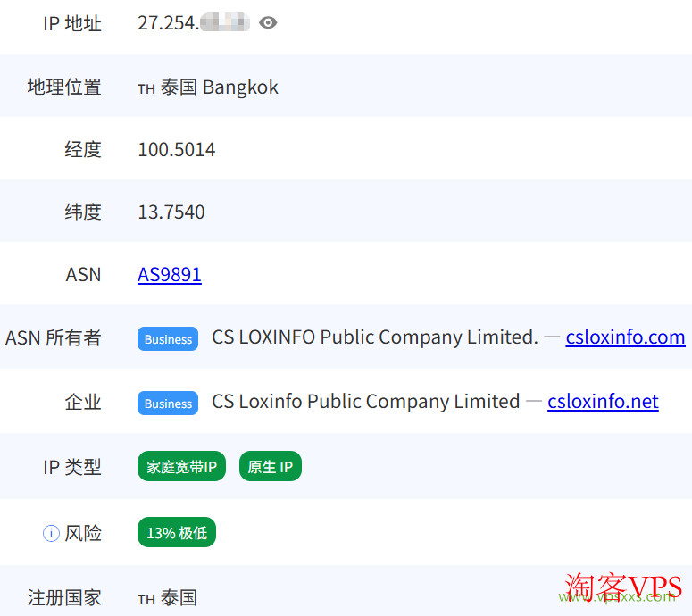Click the Business badge in the ASN 所有者 row
Image resolution: width=692 pixels, height=616 pixels.
(x=168, y=339)
